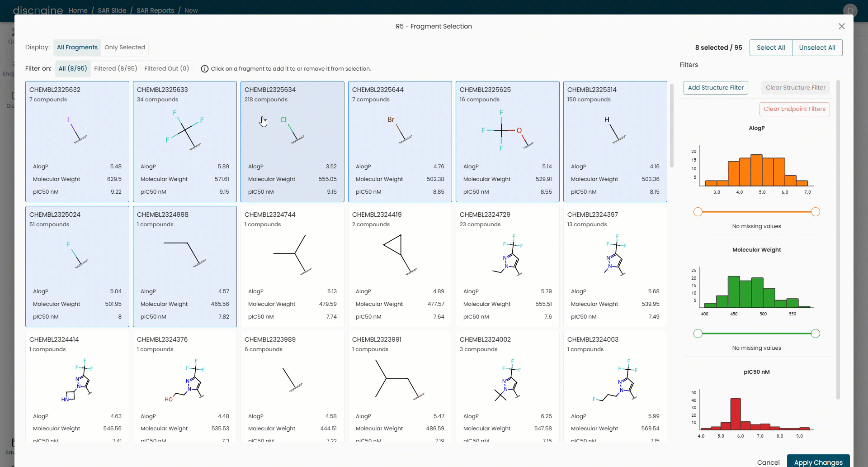Switch display to Only Selected
The height and width of the screenshot is (467, 868).
coord(125,48)
